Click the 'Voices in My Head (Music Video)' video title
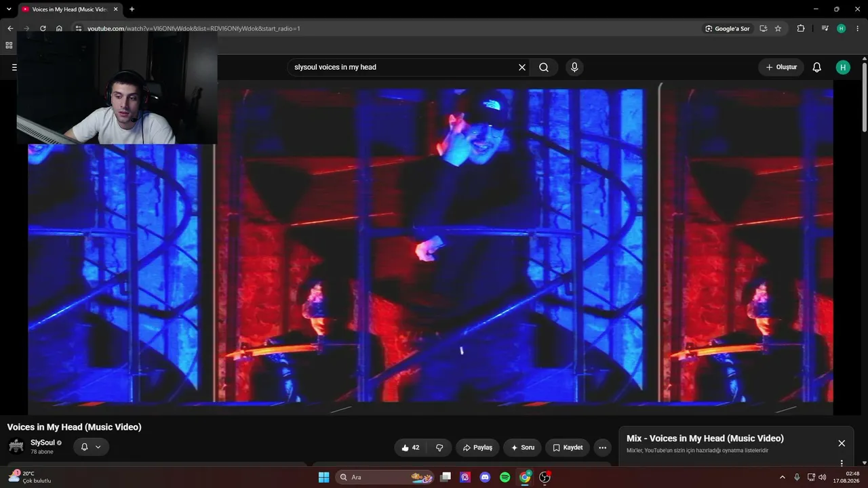 pos(75,427)
